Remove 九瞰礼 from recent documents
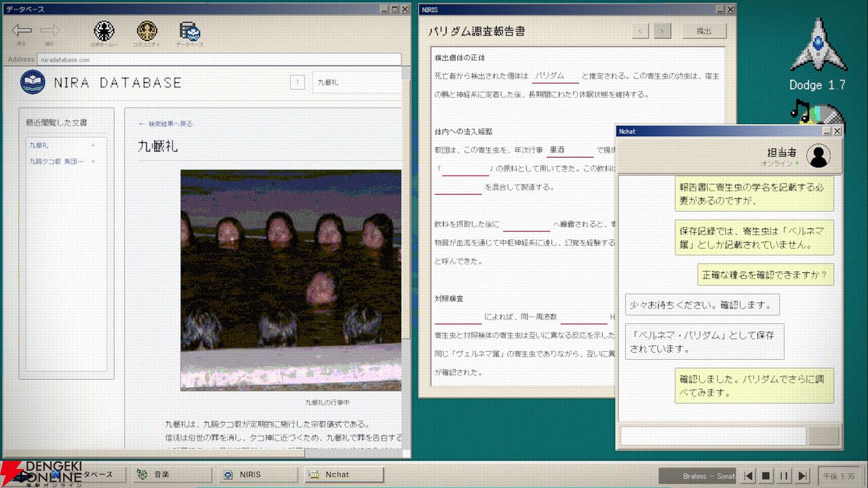868x488 pixels. (x=93, y=145)
